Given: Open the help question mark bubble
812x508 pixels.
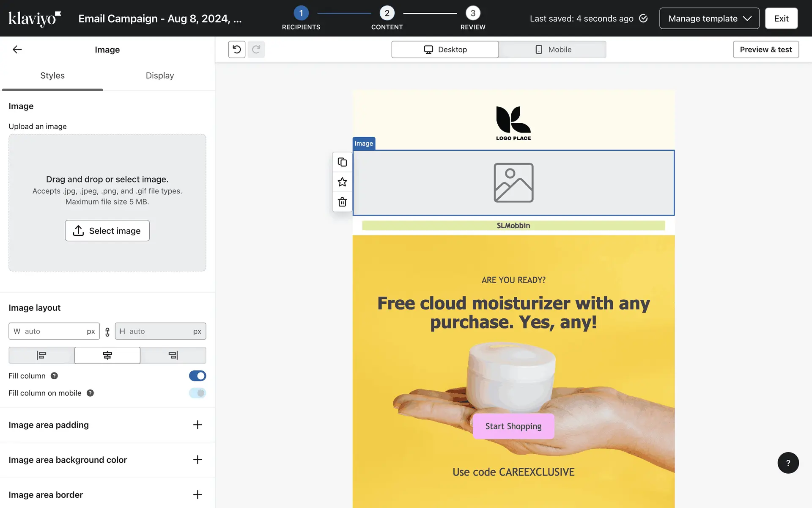Looking at the screenshot, I should click(788, 463).
